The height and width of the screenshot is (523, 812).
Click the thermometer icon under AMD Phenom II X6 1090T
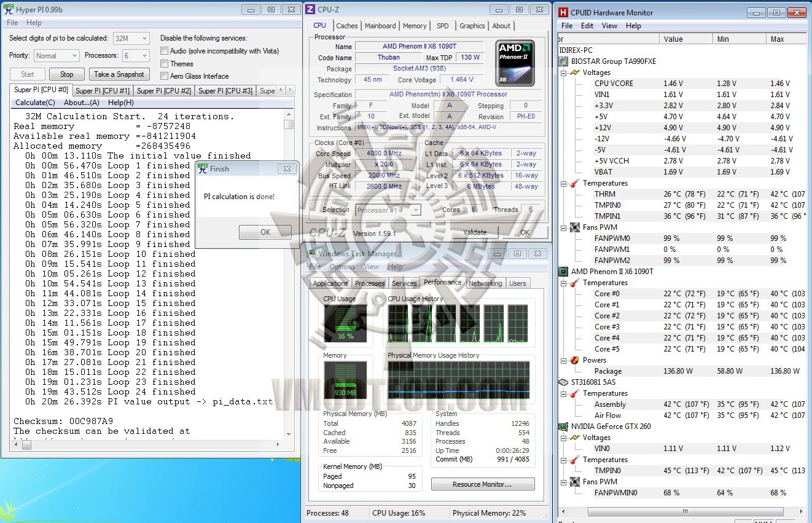point(575,283)
